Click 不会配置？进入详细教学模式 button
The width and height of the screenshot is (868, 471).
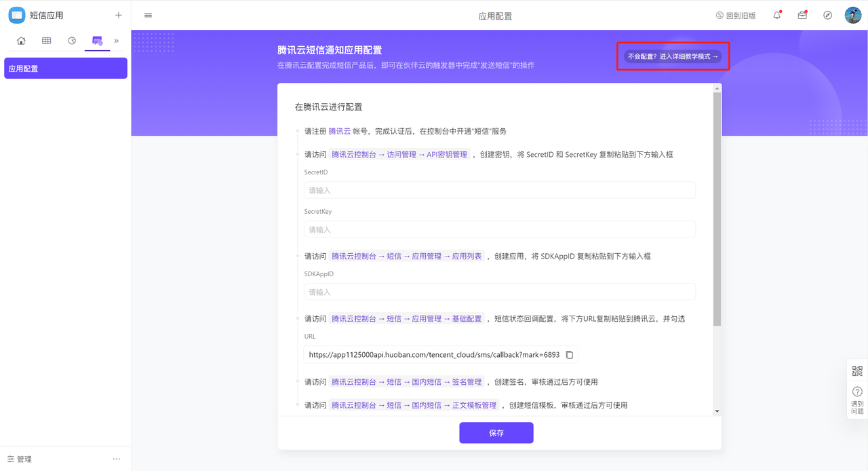click(x=673, y=56)
